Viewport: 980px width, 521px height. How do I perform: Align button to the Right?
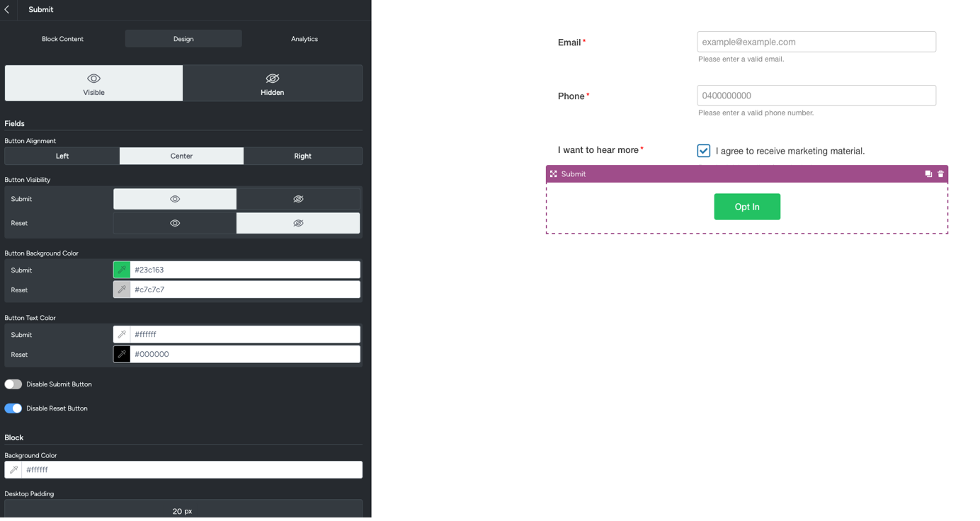(x=302, y=156)
